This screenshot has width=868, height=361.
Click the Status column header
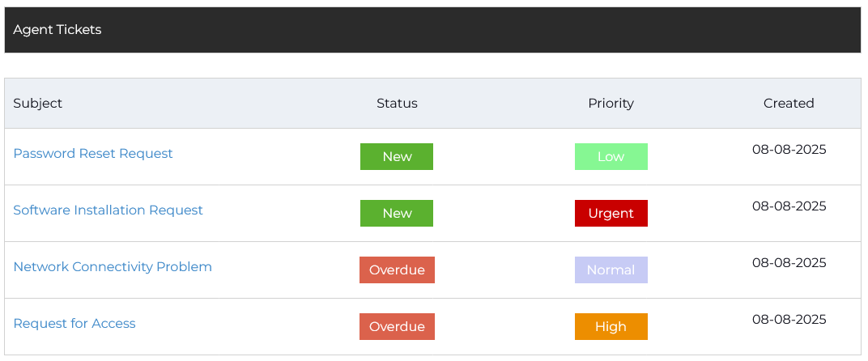397,104
